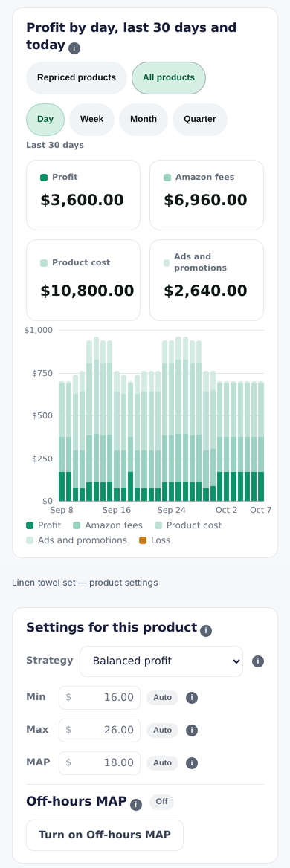Click info icon in Min price row
This screenshot has height=868, width=290.
192,698
